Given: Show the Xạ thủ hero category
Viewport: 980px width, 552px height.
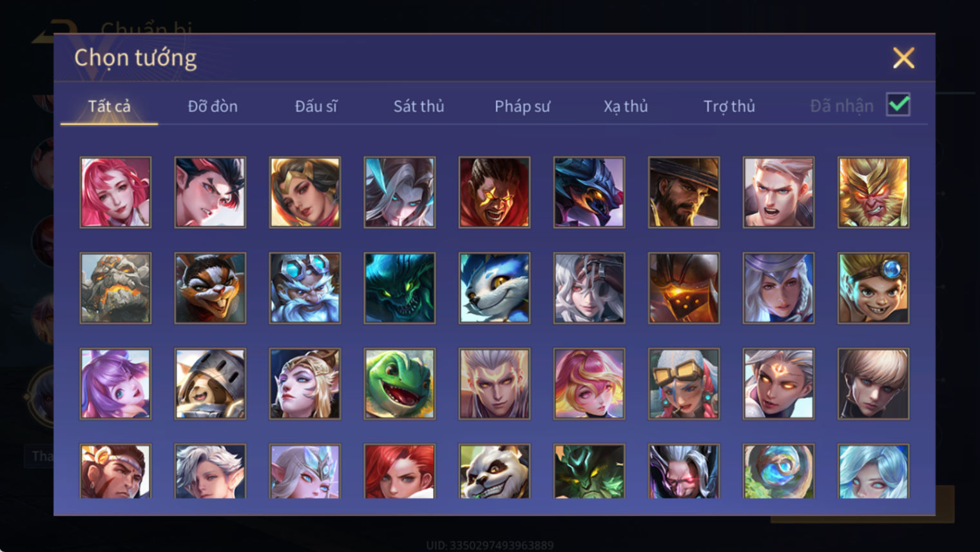Looking at the screenshot, I should point(626,106).
